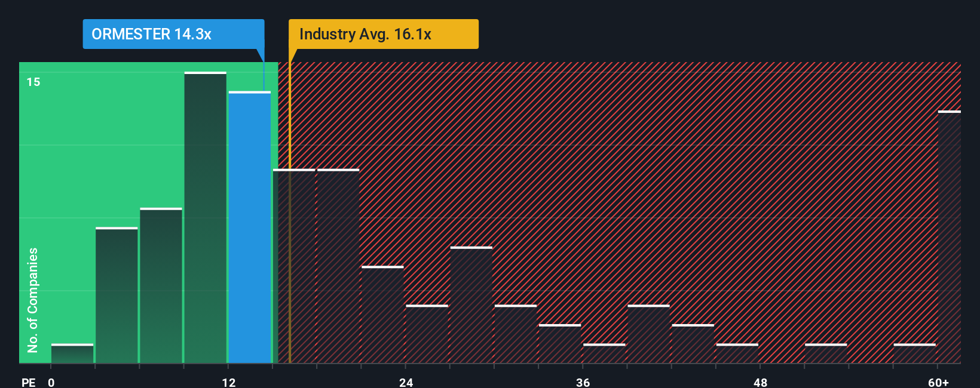Image resolution: width=980 pixels, height=388 pixels.
Task: Click the x-axis label 24
Action: coord(406,382)
